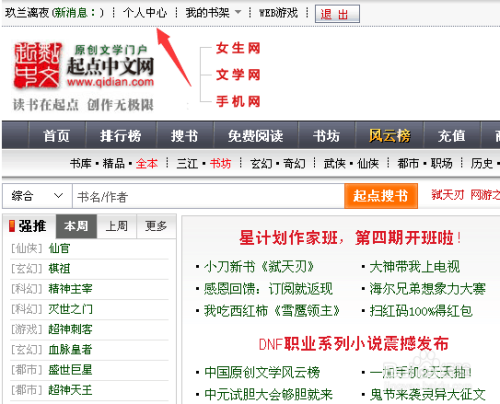Open 扫红码100%得红包 link
This screenshot has height=404, width=500.
pyautogui.click(x=421, y=311)
